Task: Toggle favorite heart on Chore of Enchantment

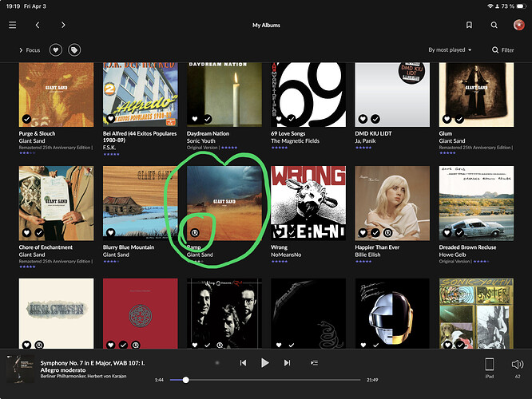Action: tap(27, 233)
